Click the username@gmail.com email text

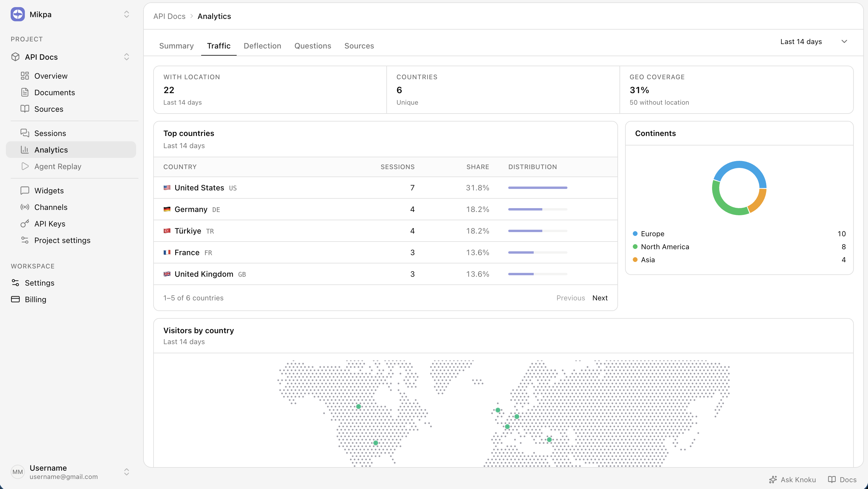tap(64, 477)
